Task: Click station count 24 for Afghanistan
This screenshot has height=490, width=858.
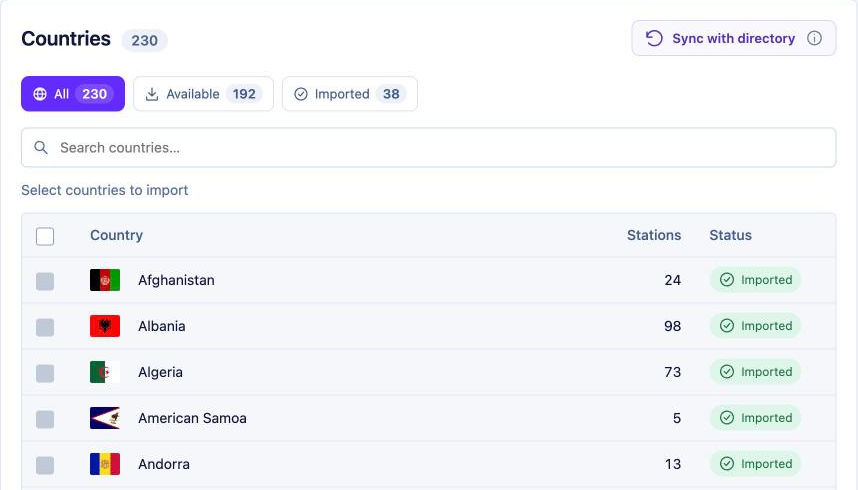Action: coord(673,280)
